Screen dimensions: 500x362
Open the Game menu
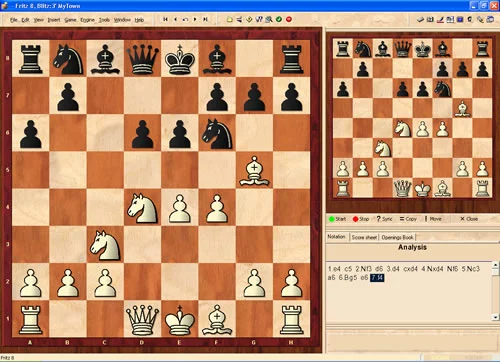click(x=70, y=20)
